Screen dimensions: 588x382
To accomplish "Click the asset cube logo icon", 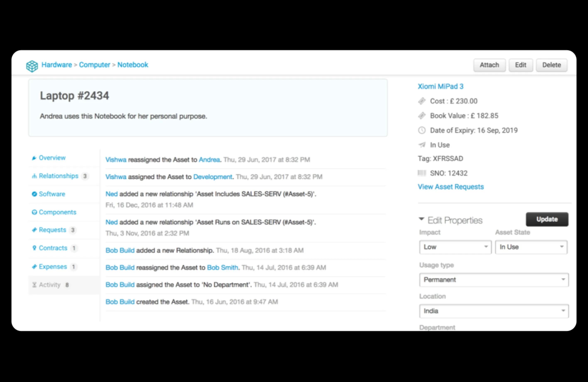I will click(32, 66).
